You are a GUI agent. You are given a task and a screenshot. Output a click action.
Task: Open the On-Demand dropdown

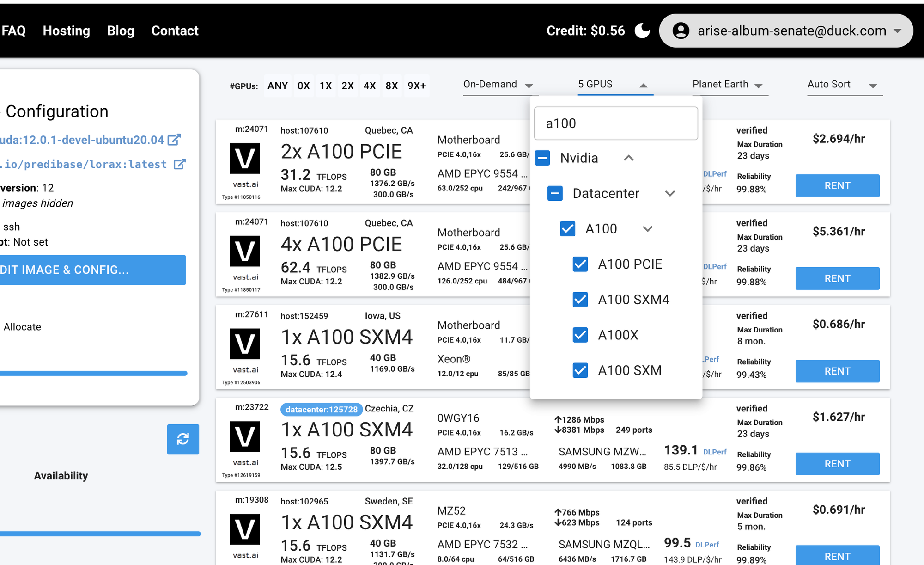pos(498,85)
